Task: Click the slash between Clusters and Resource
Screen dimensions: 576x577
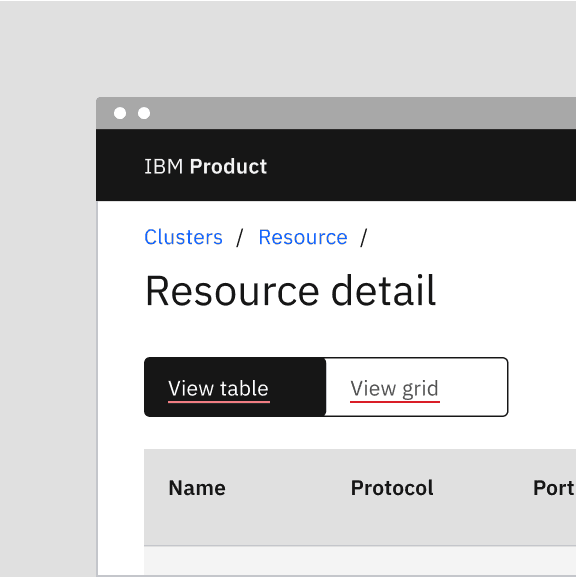Action: tap(240, 238)
